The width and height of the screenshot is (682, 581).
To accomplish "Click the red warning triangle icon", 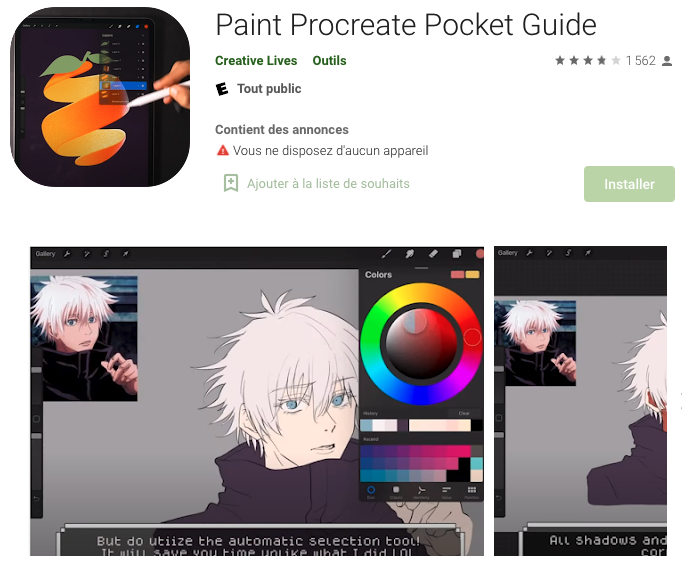I will click(223, 150).
